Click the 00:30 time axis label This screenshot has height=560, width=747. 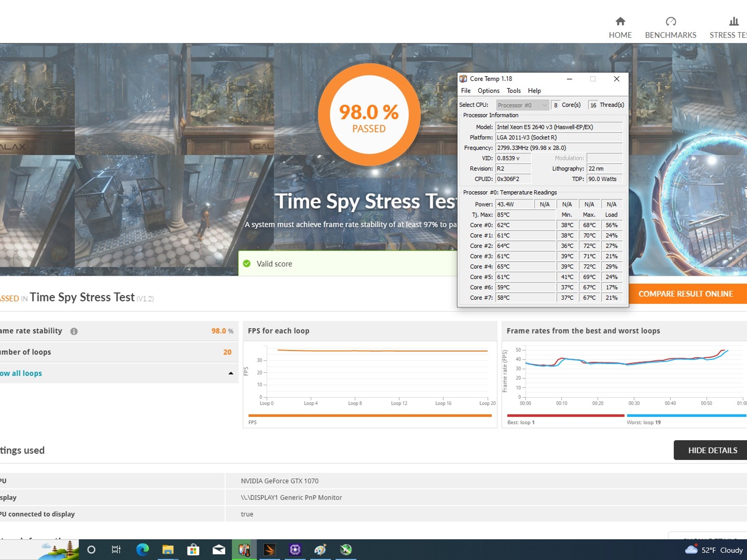click(x=634, y=403)
